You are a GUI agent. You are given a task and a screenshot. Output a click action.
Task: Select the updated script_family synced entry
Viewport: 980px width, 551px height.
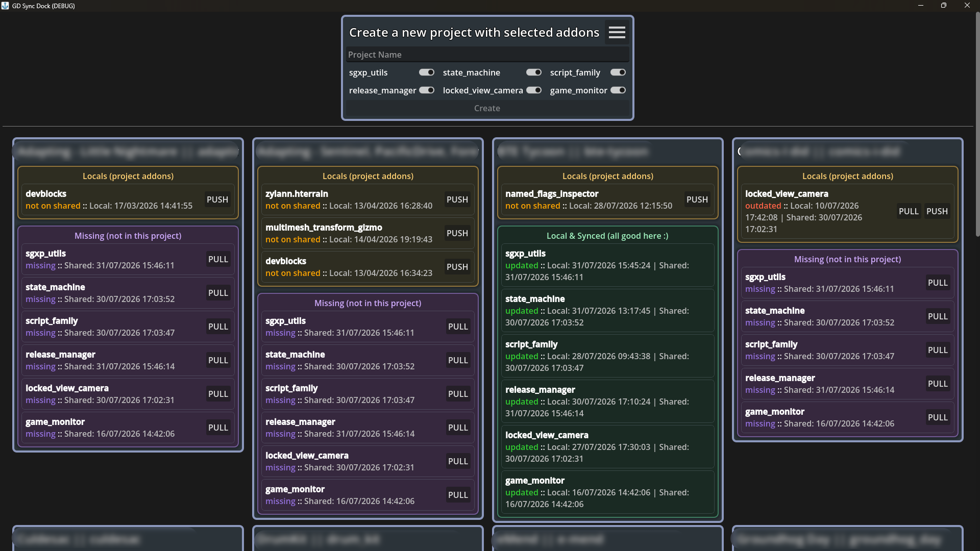point(607,356)
